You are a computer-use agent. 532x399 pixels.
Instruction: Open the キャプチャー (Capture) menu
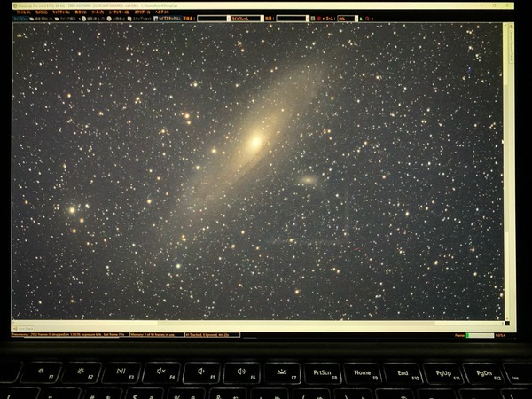(60, 12)
